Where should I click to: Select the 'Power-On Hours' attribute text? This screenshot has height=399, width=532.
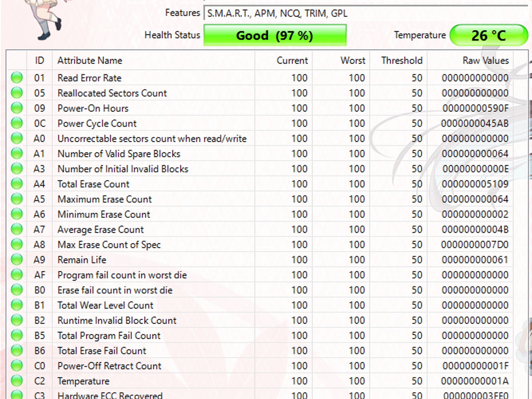point(93,108)
